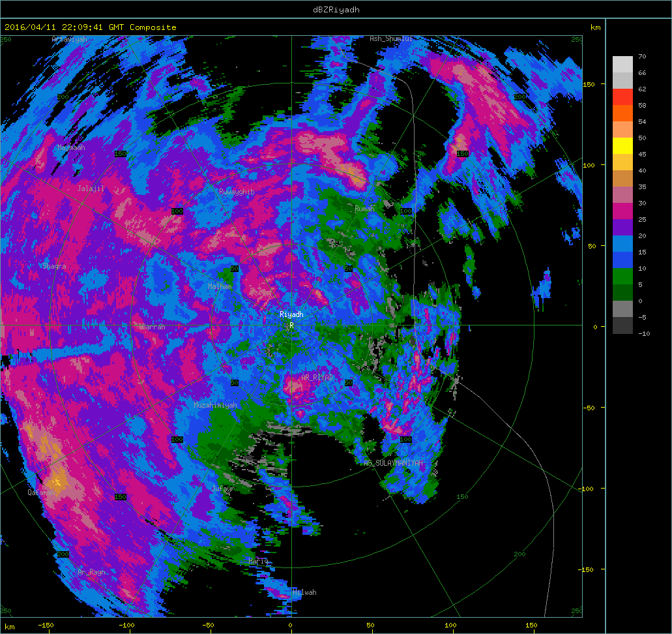
Task: Click the km unit label at bottom left
Action: tap(9, 627)
